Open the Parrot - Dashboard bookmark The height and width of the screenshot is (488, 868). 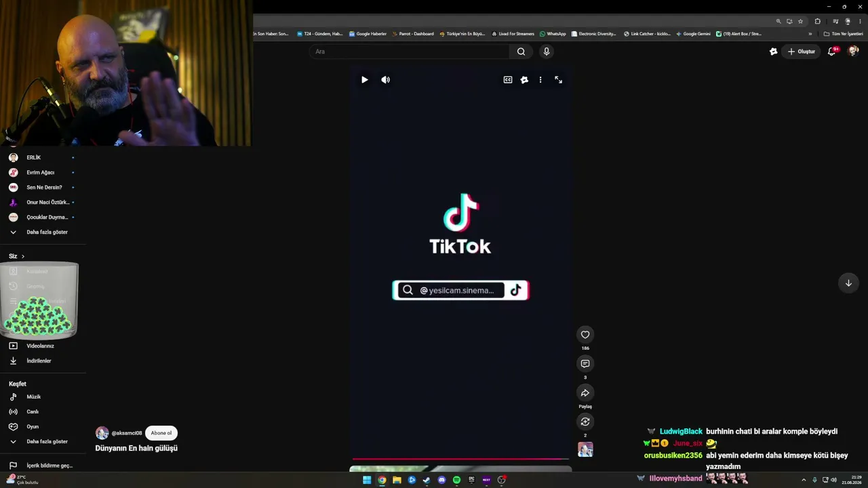pos(413,34)
